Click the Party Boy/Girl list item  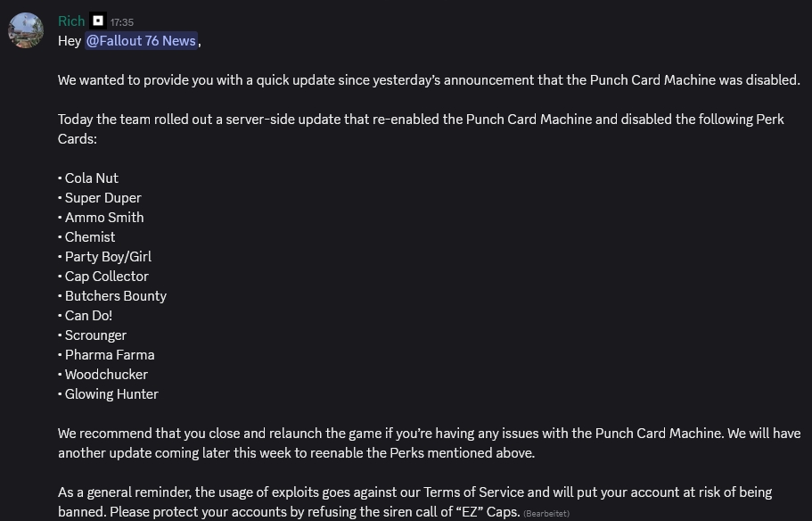(108, 256)
